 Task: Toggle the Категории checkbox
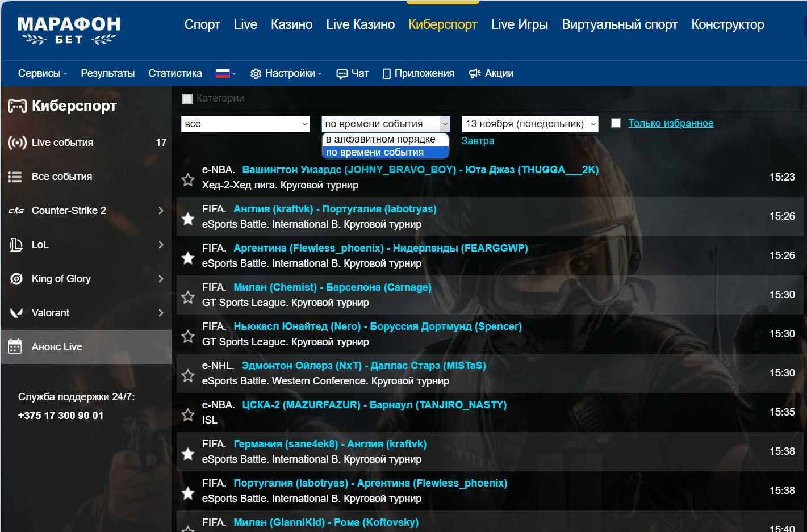pos(187,99)
